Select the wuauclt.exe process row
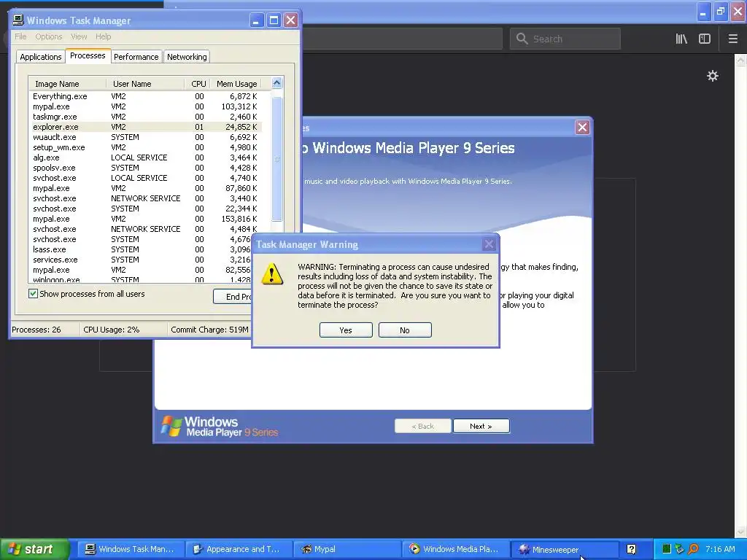 pyautogui.click(x=145, y=137)
